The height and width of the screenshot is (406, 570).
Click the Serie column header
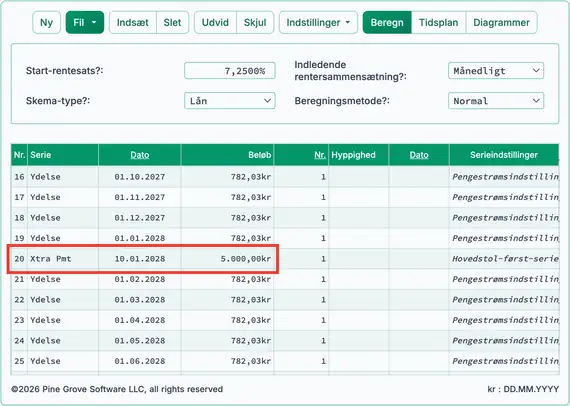(x=63, y=155)
